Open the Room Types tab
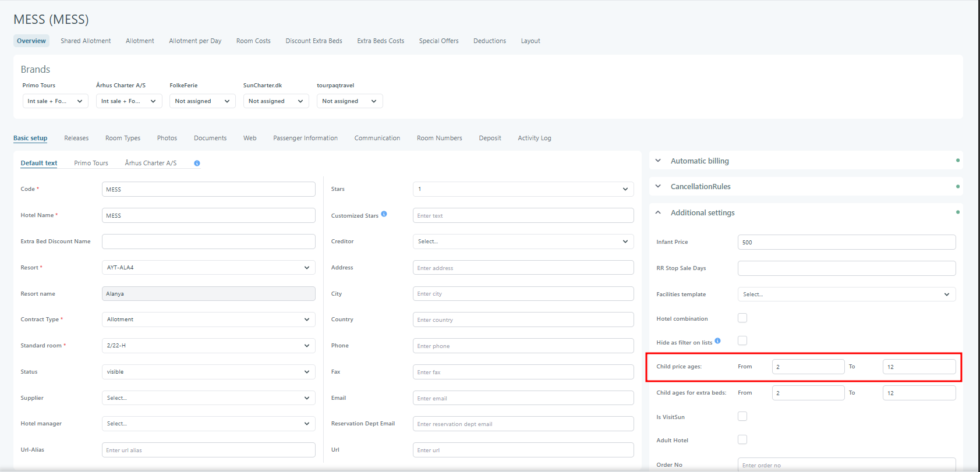Viewport: 980px width, 472px height. (123, 138)
